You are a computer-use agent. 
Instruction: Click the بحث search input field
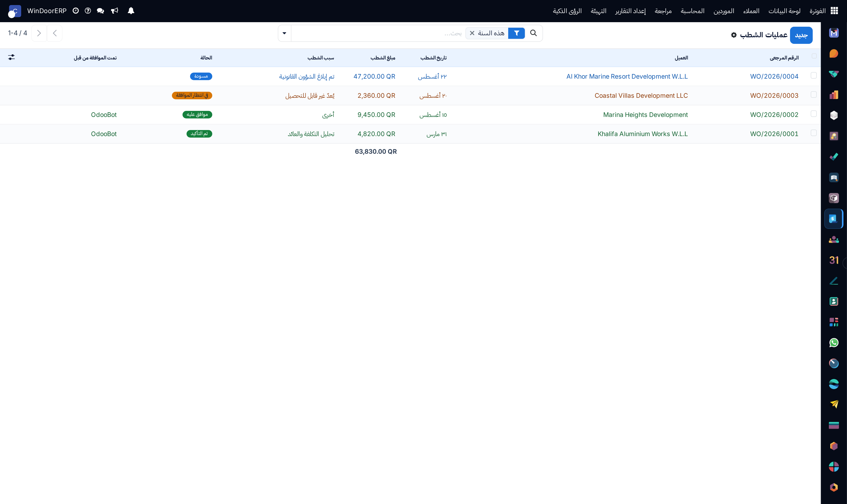378,33
